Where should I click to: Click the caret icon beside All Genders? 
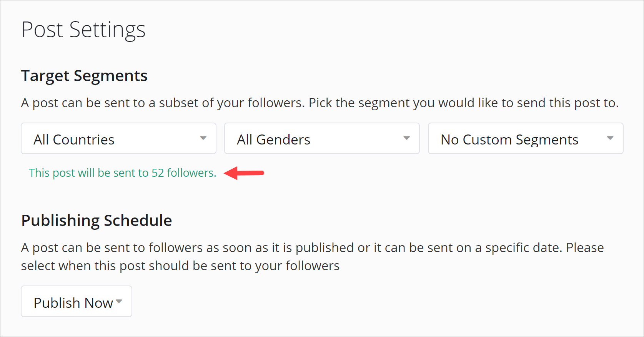click(x=406, y=138)
